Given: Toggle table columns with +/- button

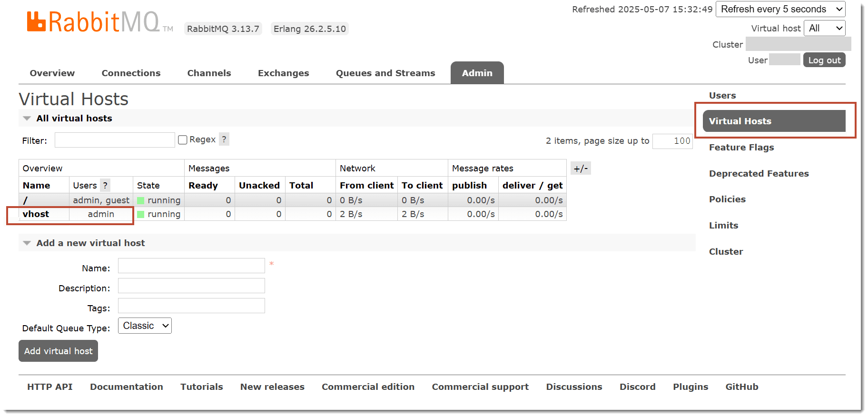Looking at the screenshot, I should (581, 168).
